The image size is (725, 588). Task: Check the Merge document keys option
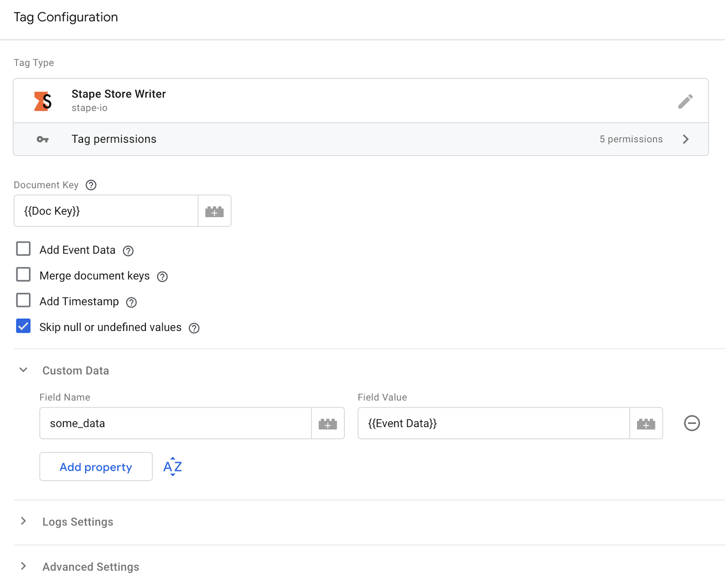pos(24,275)
